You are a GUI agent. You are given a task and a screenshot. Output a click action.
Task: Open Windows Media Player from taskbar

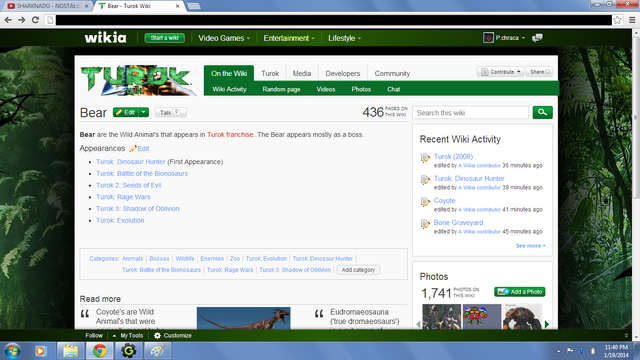pyautogui.click(x=40, y=351)
